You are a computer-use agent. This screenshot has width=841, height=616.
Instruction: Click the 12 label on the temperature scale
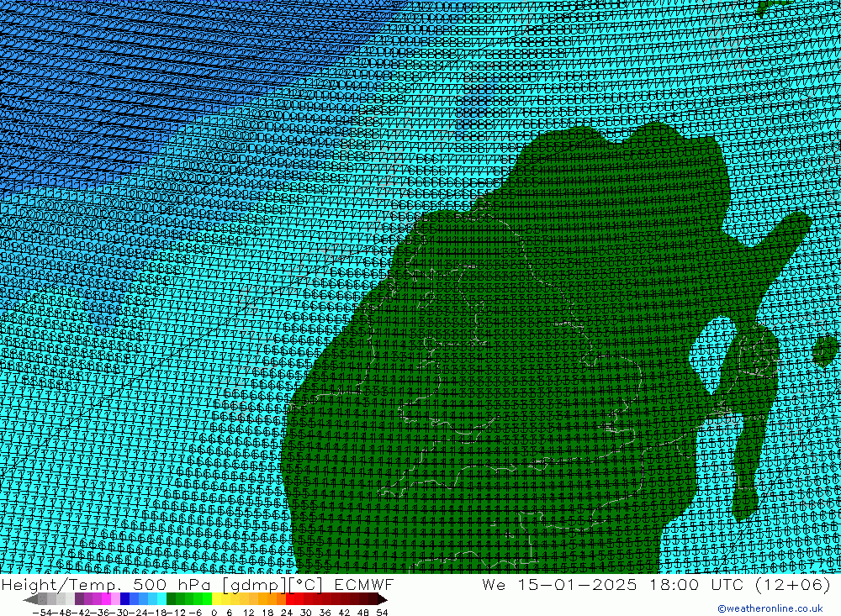[x=248, y=613]
